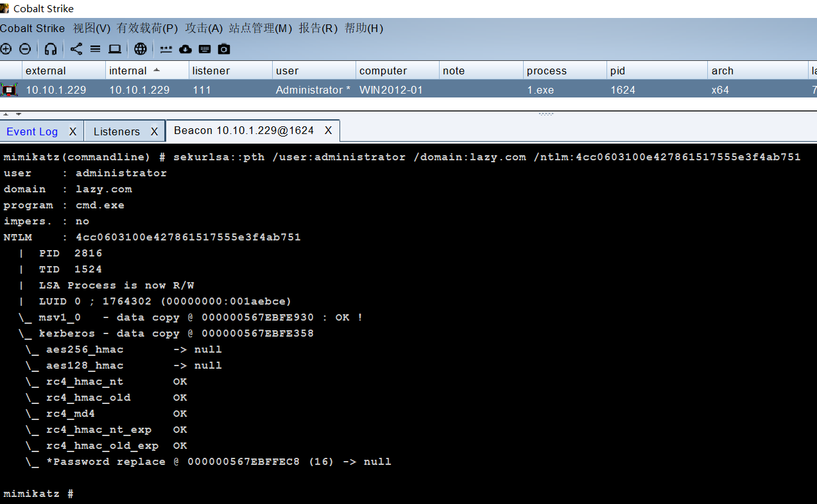Click the process cell 1.exe
The height and width of the screenshot is (504, 817).
click(540, 90)
